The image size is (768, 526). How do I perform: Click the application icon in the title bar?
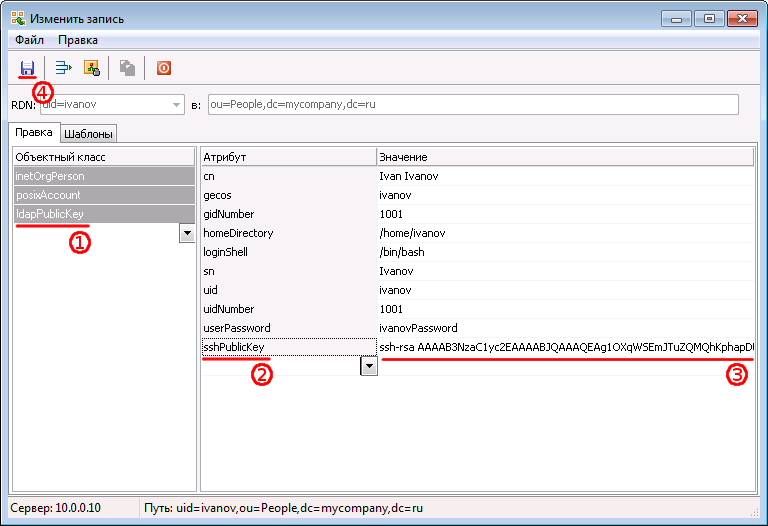click(x=18, y=18)
